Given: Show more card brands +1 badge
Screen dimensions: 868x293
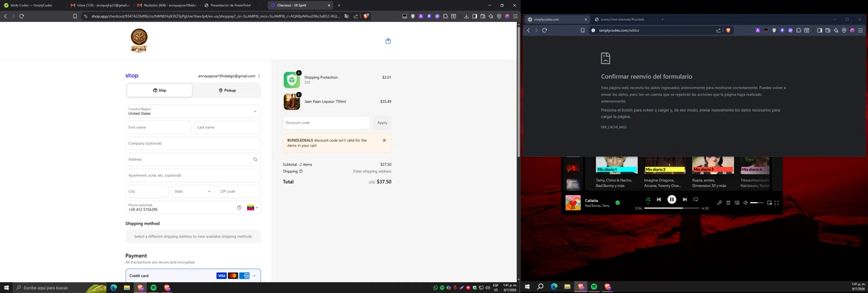Looking at the screenshot, I should (x=253, y=276).
